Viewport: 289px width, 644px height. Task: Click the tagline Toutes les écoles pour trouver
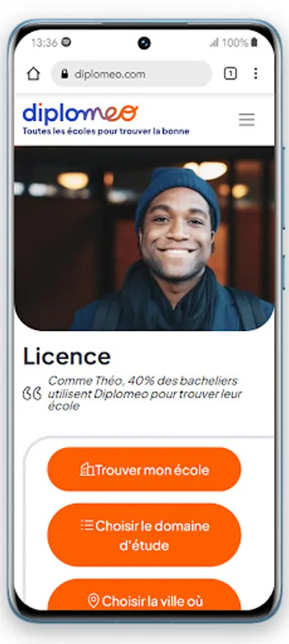click(x=106, y=132)
